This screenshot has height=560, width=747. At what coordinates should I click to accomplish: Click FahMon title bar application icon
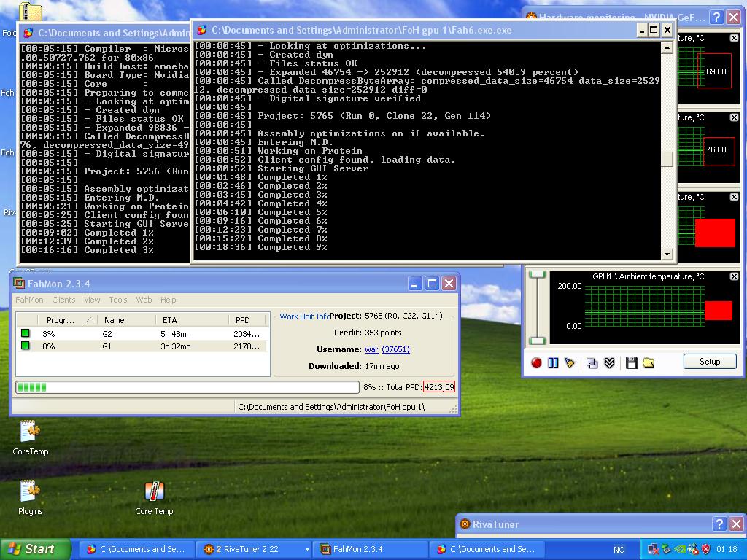(x=19, y=284)
